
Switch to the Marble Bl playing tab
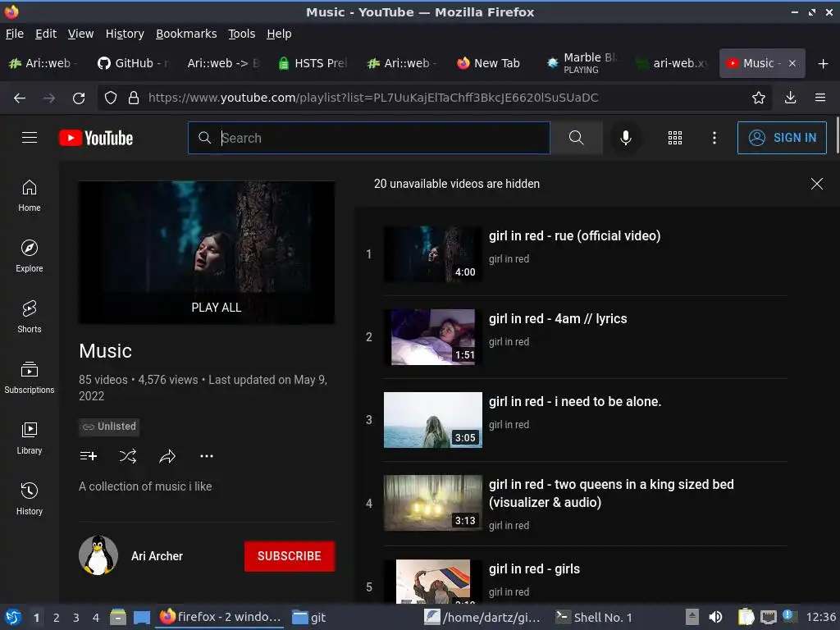(x=583, y=63)
